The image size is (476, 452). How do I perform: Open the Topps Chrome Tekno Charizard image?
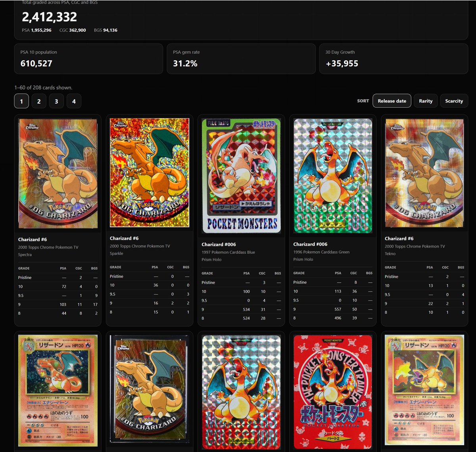[424, 174]
